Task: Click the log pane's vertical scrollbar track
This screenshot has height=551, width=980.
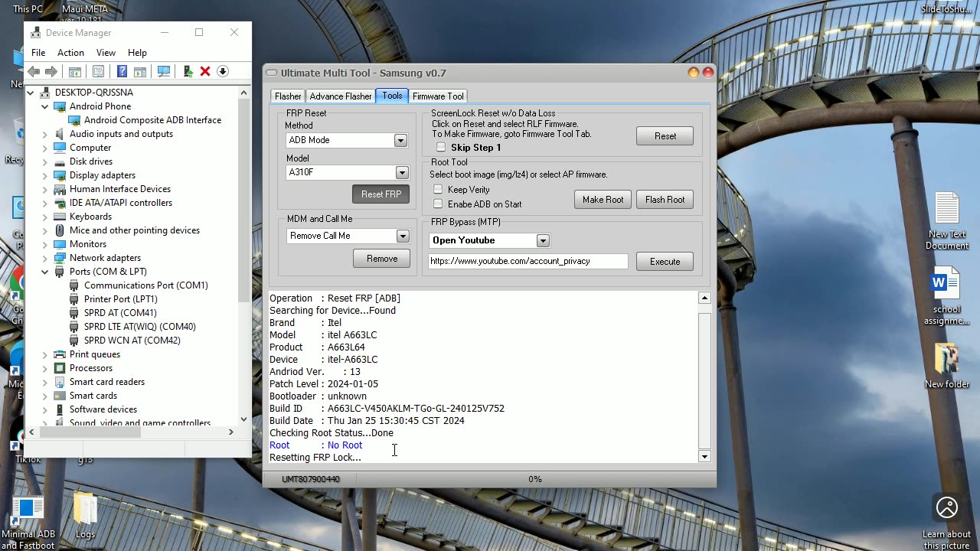Action: pyautogui.click(x=704, y=377)
